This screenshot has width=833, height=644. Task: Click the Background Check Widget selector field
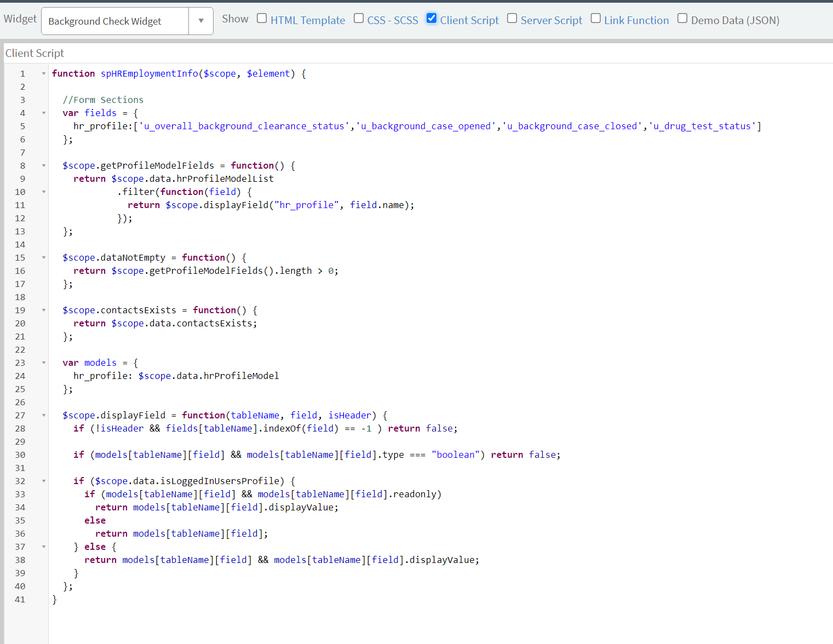pos(115,21)
